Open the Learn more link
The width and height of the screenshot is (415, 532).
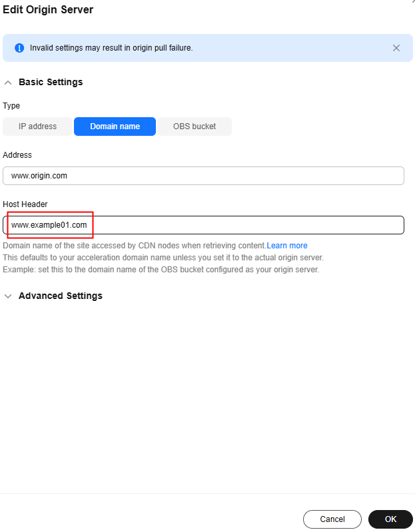287,246
